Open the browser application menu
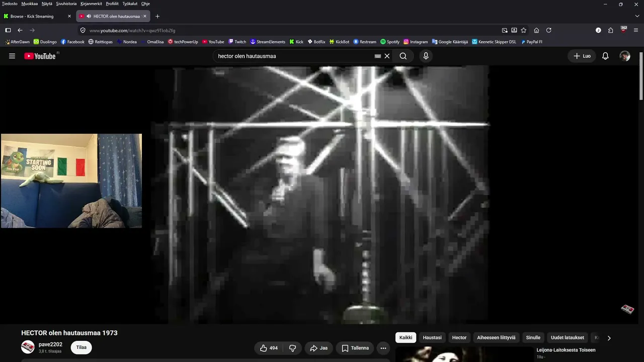This screenshot has height=362, width=644. coord(636,30)
